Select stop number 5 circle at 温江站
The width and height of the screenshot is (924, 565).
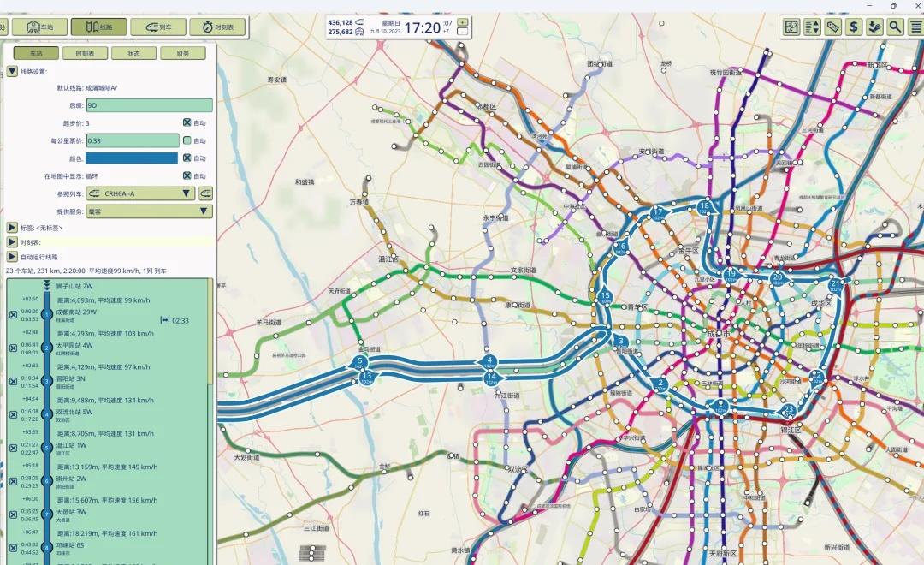[47, 449]
